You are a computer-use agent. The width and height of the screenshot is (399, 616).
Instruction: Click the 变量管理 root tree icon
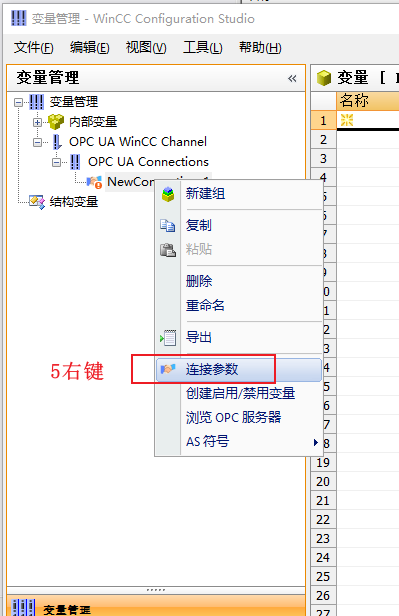coord(37,102)
